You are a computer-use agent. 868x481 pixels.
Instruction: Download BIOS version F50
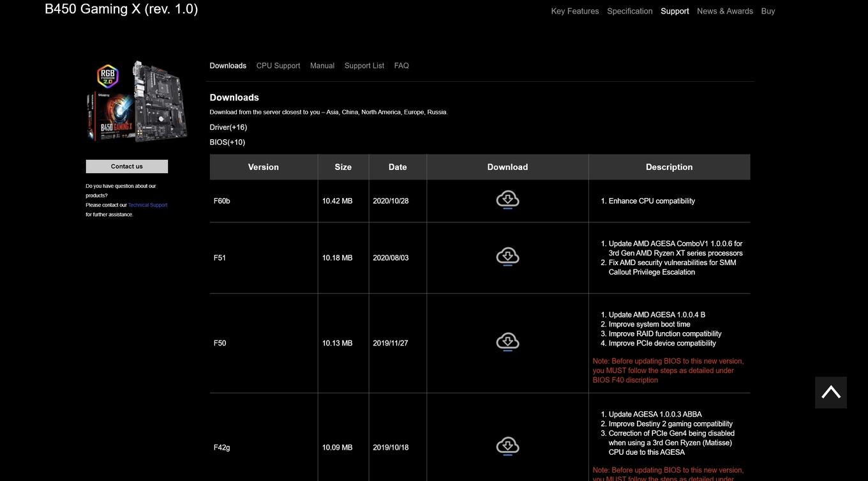click(x=507, y=342)
